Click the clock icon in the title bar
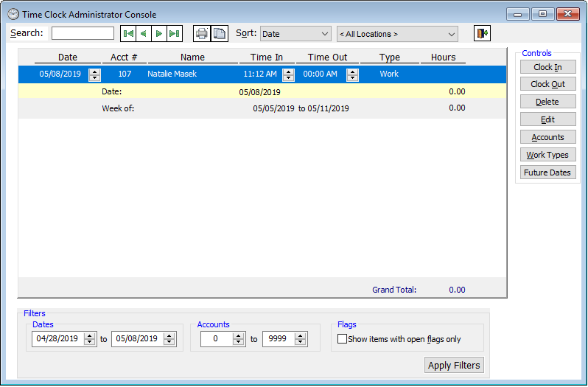Image resolution: width=588 pixels, height=387 pixels. coord(13,14)
